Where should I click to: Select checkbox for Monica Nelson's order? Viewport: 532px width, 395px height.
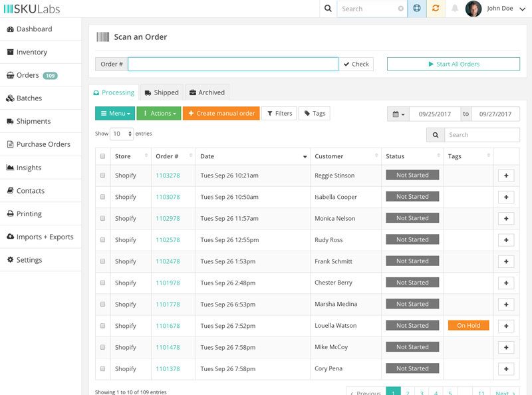[x=103, y=219]
